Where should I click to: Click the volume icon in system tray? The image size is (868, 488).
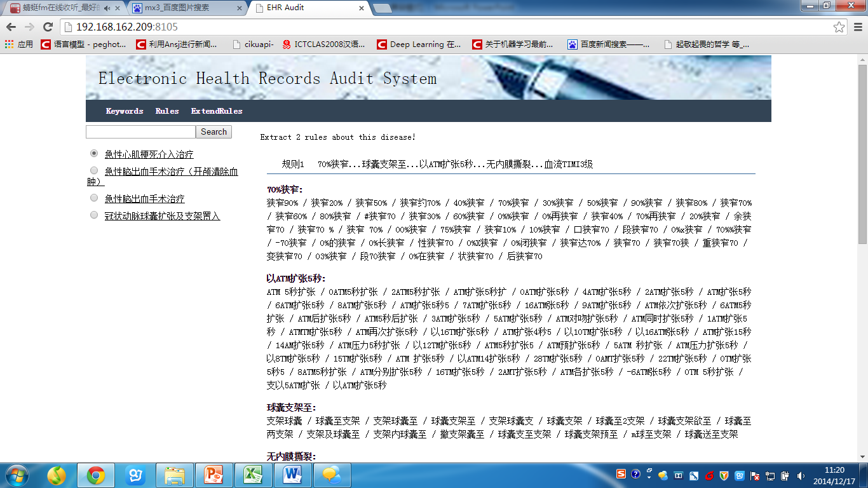[x=800, y=475]
